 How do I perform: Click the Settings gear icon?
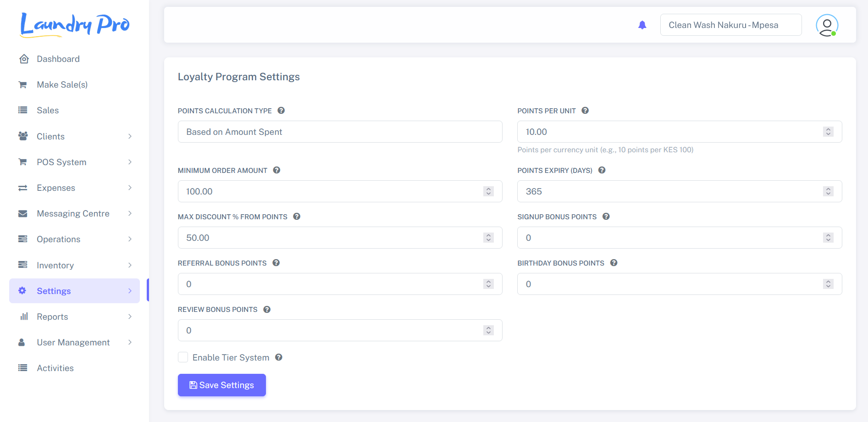pos(22,290)
